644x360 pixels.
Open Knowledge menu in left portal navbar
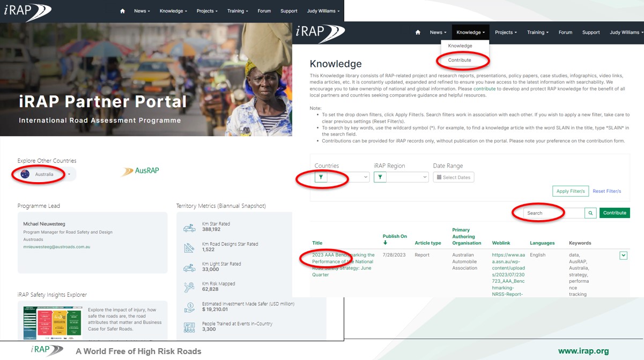(173, 11)
